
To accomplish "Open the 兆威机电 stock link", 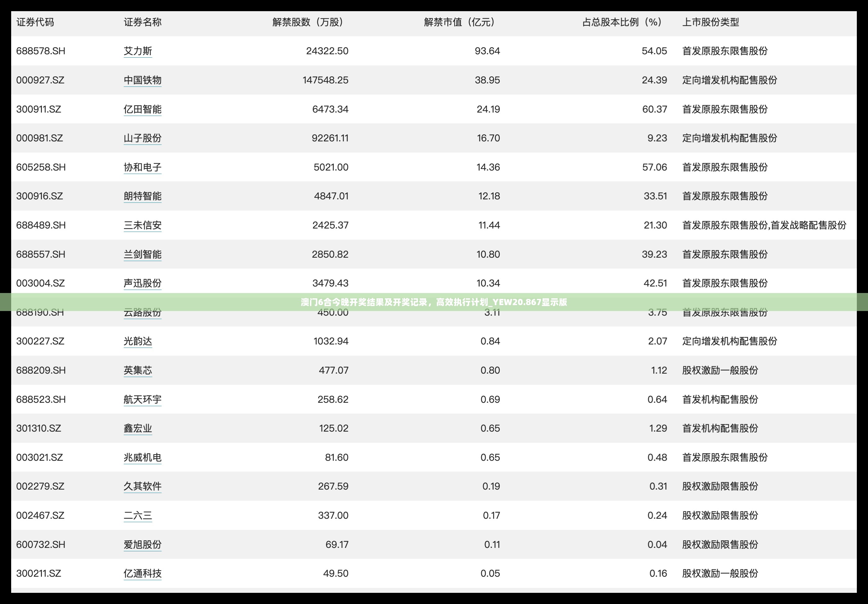I will point(143,457).
